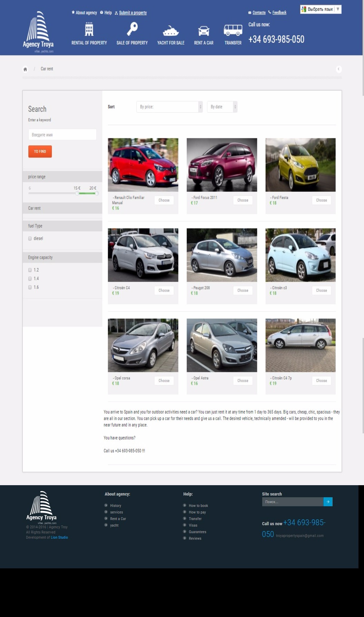Submit footer site search arrow button
Image resolution: width=364 pixels, height=617 pixels.
[x=328, y=502]
